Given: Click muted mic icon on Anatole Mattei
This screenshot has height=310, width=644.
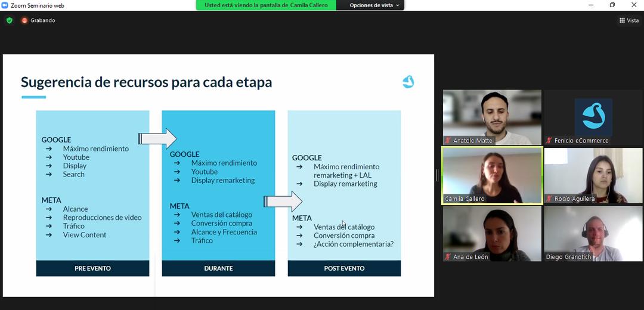Looking at the screenshot, I should [448, 141].
